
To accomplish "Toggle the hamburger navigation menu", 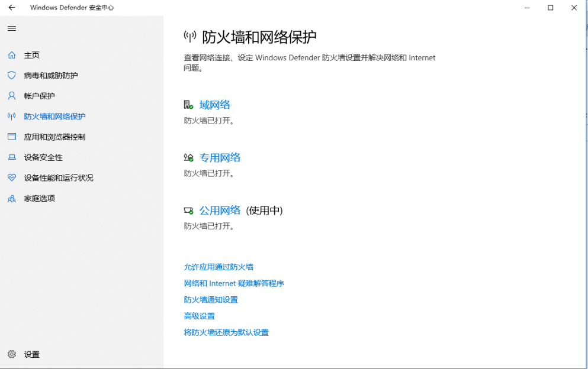I will 12,28.
